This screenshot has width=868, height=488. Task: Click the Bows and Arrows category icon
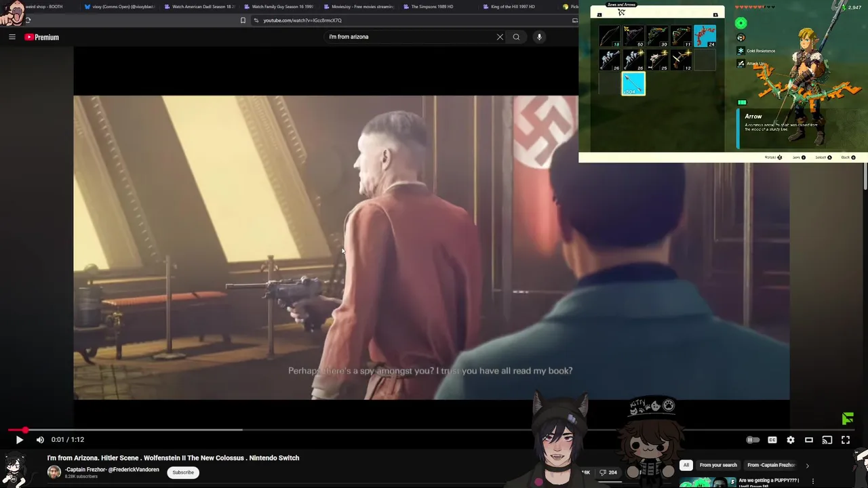(621, 12)
